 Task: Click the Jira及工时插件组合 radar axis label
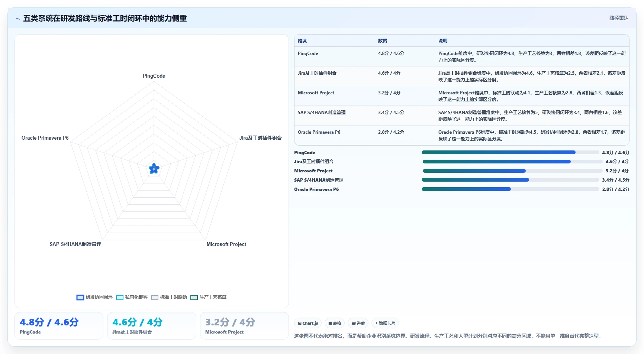point(260,138)
